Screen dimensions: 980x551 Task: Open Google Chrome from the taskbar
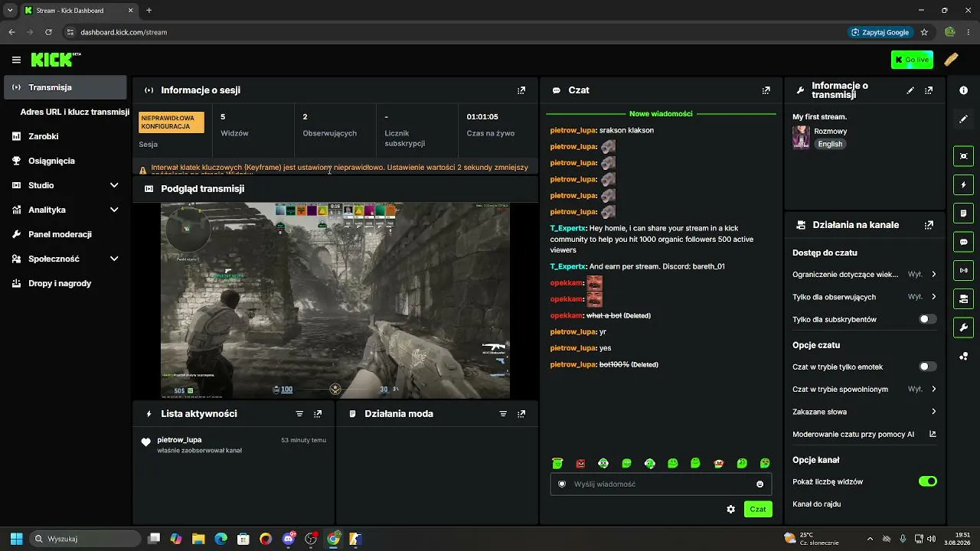click(333, 539)
